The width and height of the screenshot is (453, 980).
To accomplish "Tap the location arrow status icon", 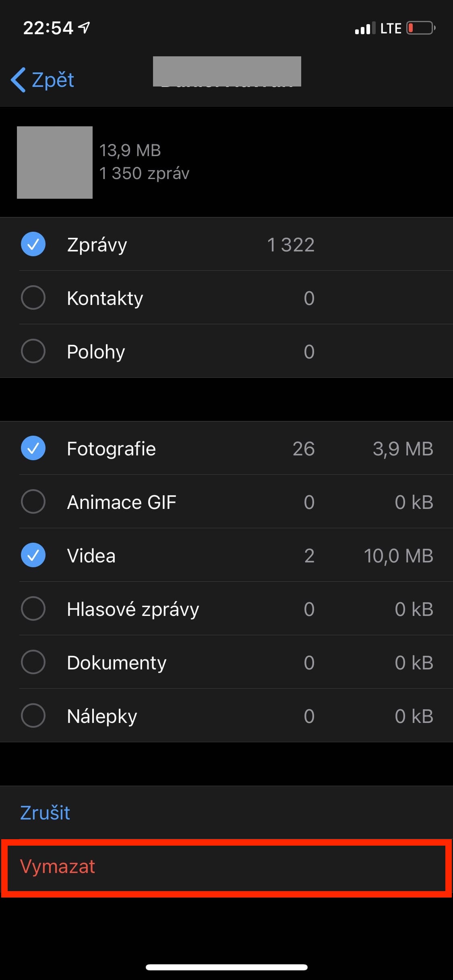I will pyautogui.click(x=84, y=28).
